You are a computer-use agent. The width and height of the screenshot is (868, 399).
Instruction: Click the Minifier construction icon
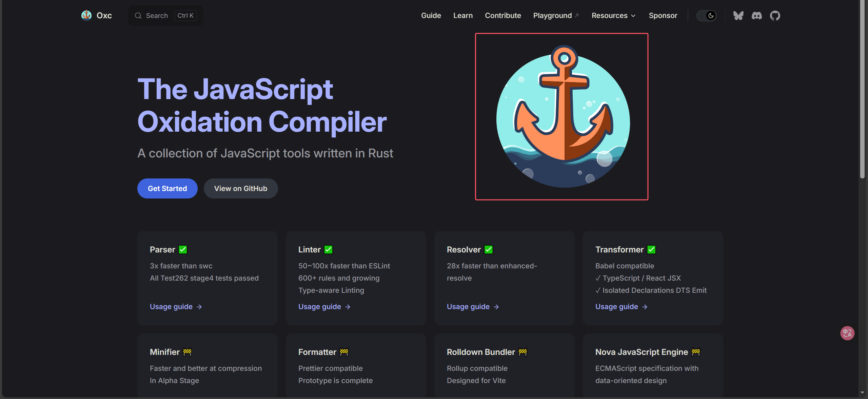click(x=187, y=352)
